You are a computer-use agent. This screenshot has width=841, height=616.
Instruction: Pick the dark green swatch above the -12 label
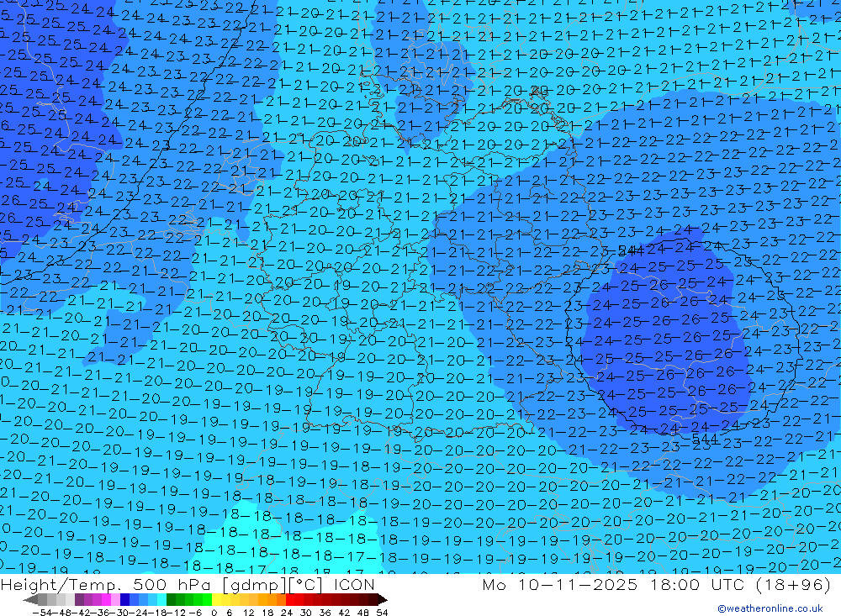tap(171, 599)
